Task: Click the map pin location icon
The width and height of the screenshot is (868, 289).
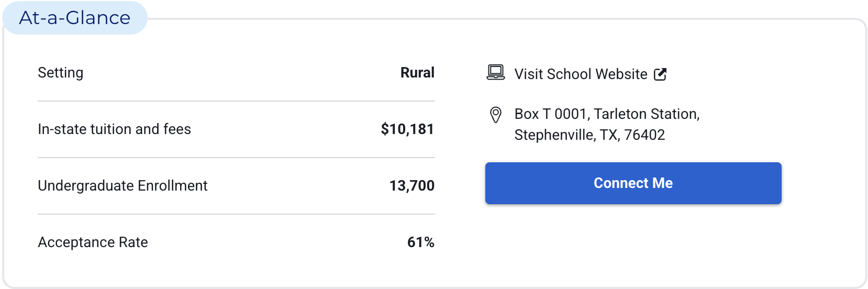Action: 495,115
